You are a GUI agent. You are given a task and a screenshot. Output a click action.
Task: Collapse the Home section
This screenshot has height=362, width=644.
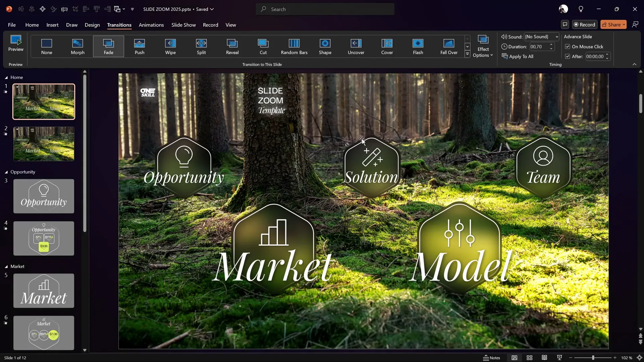click(x=6, y=77)
